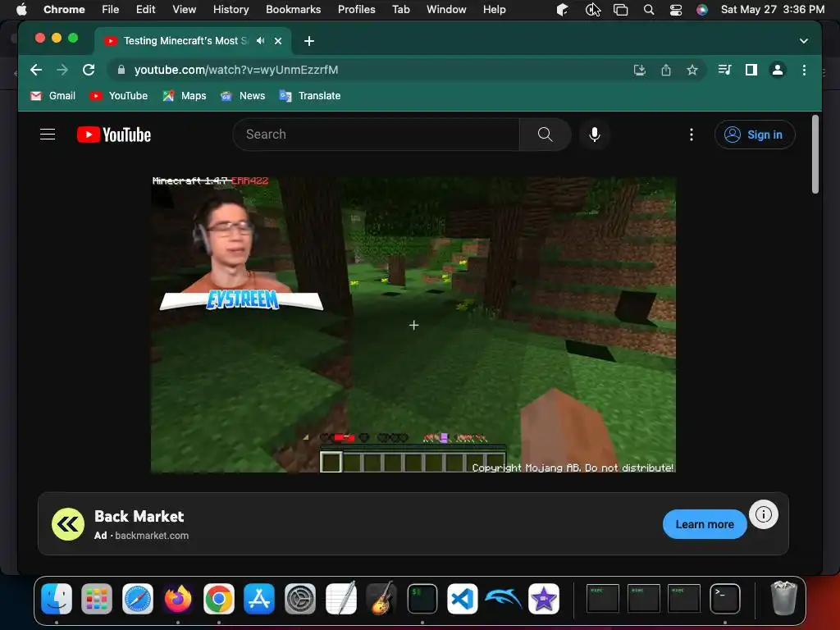
Task: Click the YouTube logo home link
Action: pyautogui.click(x=114, y=135)
